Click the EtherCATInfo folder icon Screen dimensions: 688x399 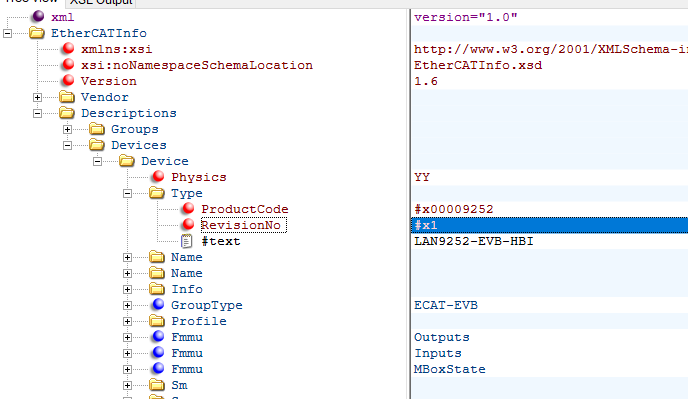(37, 33)
